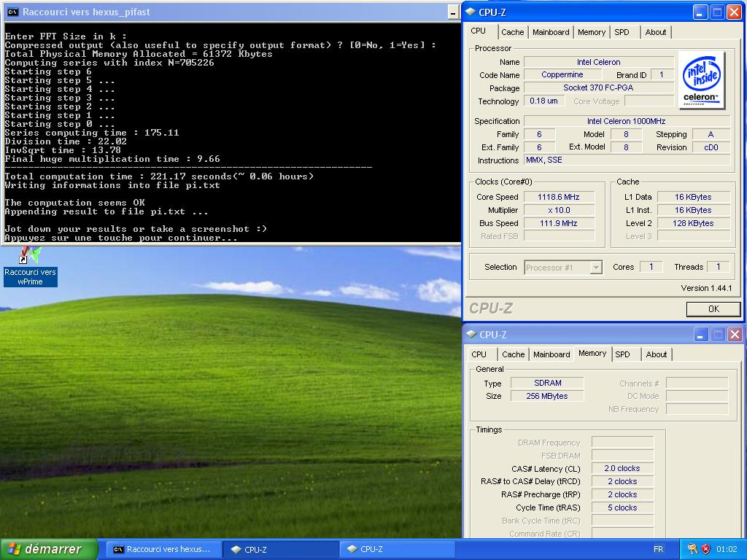Viewport: 747px width, 560px height.
Task: Click the SDRAM memory type value
Action: click(x=547, y=383)
